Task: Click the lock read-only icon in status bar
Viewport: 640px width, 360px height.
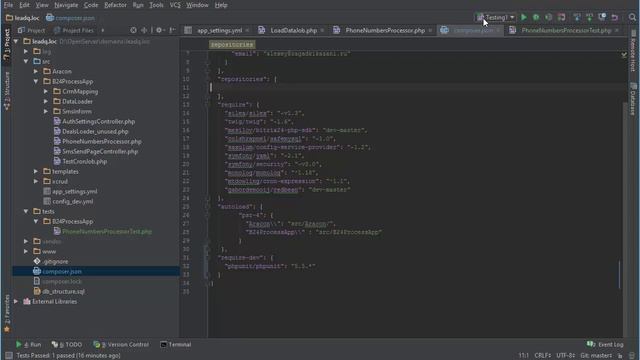Action: pyautogui.click(x=620, y=356)
